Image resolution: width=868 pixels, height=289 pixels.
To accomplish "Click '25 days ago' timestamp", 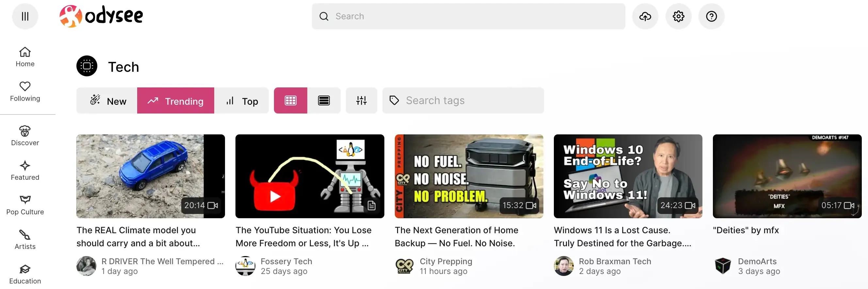I will click(x=284, y=271).
